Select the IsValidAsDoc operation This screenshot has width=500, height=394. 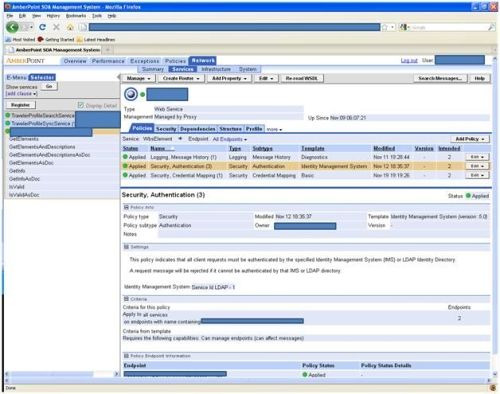pyautogui.click(x=24, y=195)
